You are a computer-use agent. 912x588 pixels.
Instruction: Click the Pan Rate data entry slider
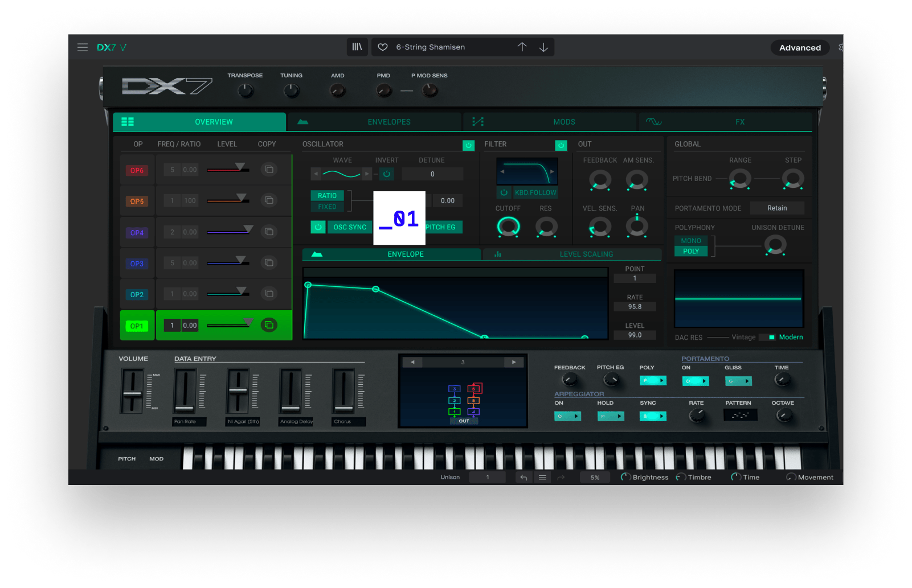[x=185, y=390]
